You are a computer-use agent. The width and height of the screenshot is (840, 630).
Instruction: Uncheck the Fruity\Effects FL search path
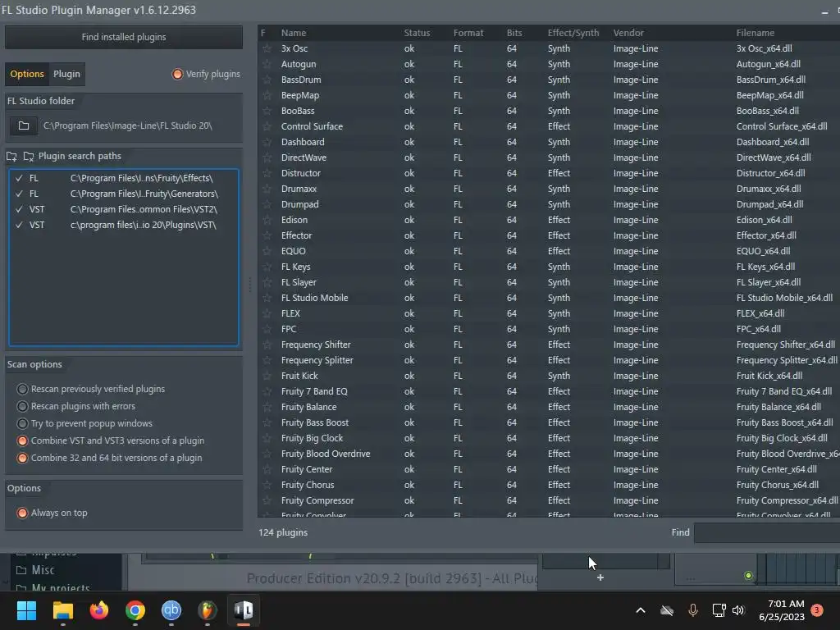click(x=20, y=178)
